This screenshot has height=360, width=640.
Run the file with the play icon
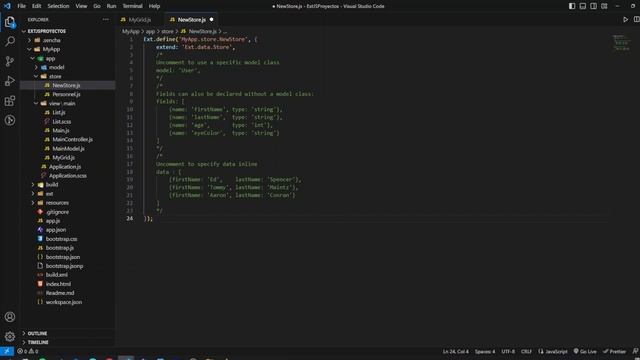pos(625,20)
